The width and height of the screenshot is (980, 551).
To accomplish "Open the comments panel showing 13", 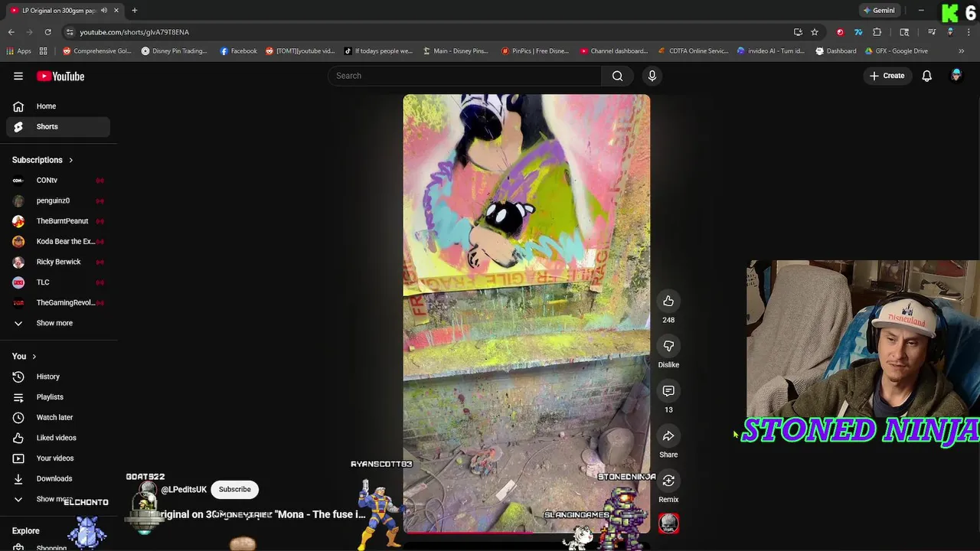I will pyautogui.click(x=668, y=391).
